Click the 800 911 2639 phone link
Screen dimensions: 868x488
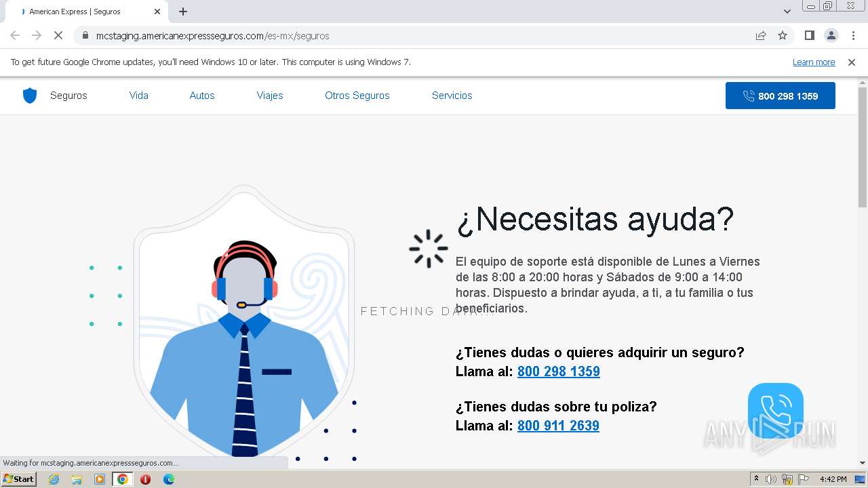point(558,426)
